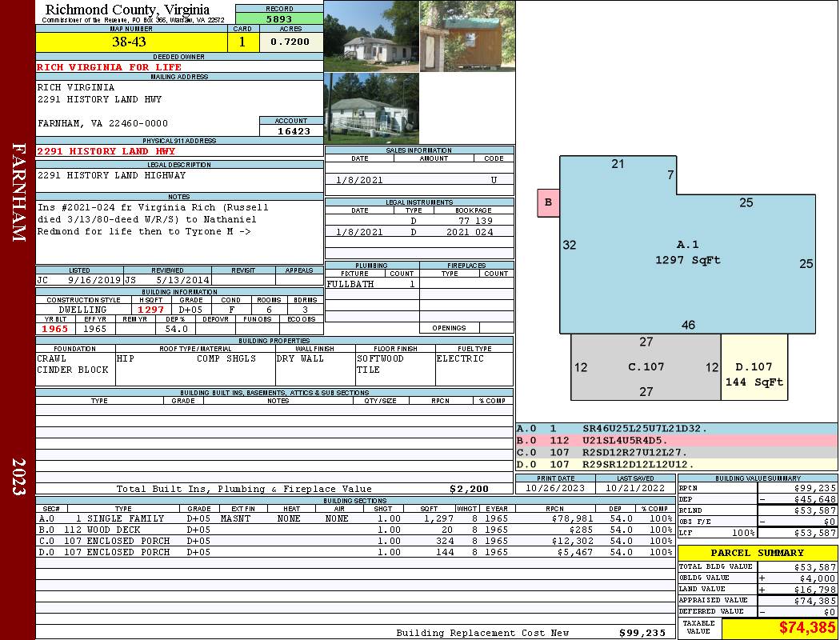Click print date 10/26/2023
Viewport: 840px width, 640px height.
coord(555,488)
